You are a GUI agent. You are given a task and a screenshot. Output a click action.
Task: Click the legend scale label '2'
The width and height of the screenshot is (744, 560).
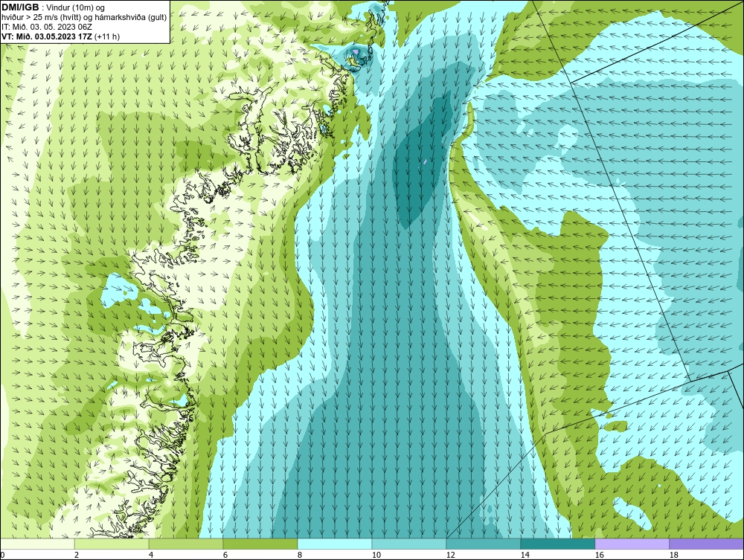(77, 555)
